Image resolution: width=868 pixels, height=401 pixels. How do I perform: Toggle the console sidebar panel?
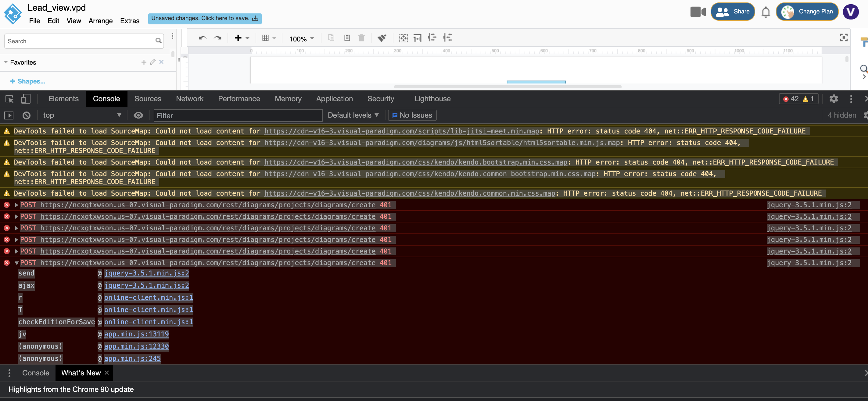coord(9,115)
